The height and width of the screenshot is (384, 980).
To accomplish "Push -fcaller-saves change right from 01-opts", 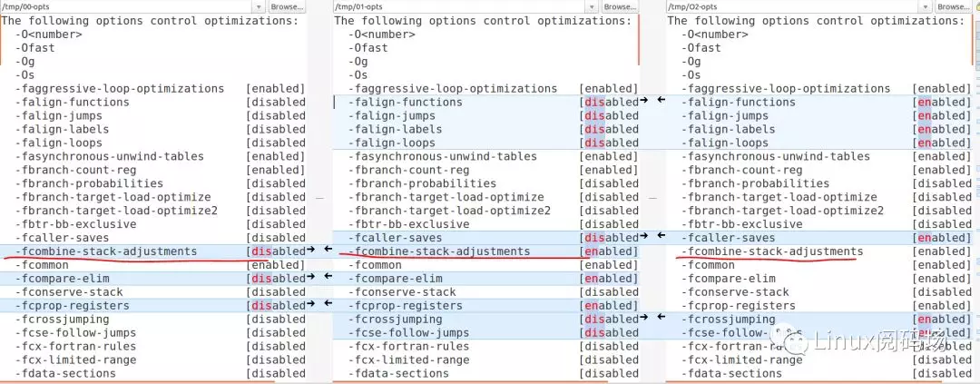I will [644, 237].
